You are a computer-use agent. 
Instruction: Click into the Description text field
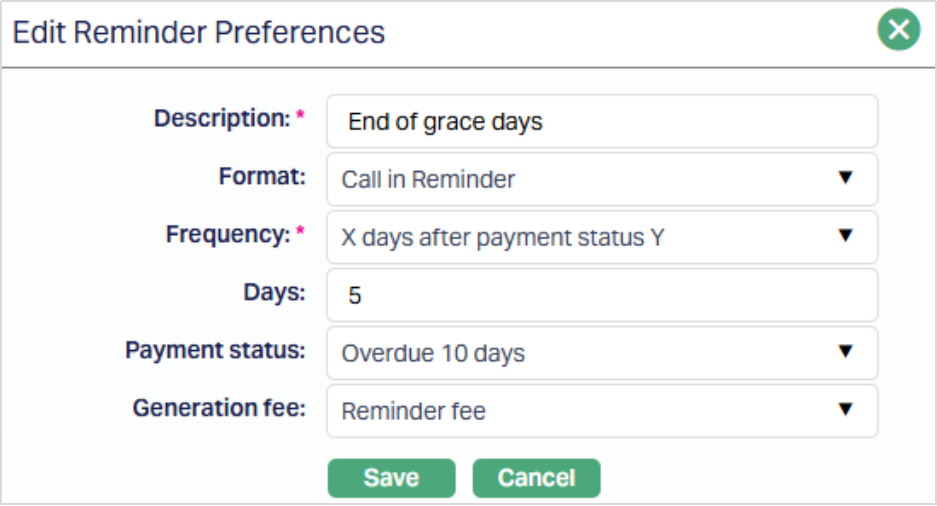point(602,122)
